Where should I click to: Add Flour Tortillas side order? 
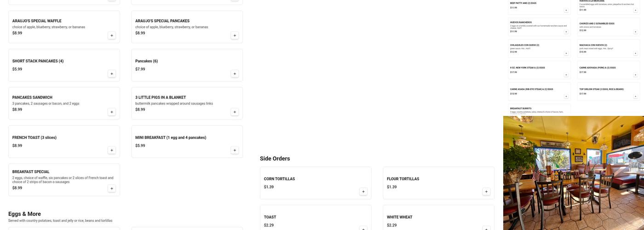pyautogui.click(x=486, y=191)
